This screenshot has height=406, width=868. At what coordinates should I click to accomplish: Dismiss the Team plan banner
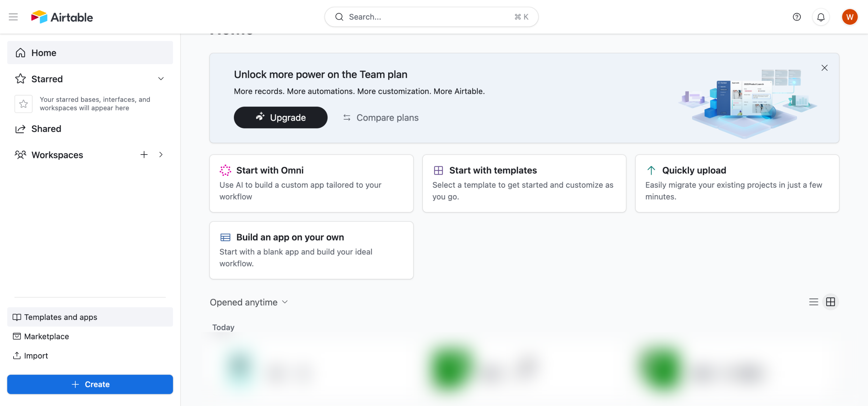[825, 68]
